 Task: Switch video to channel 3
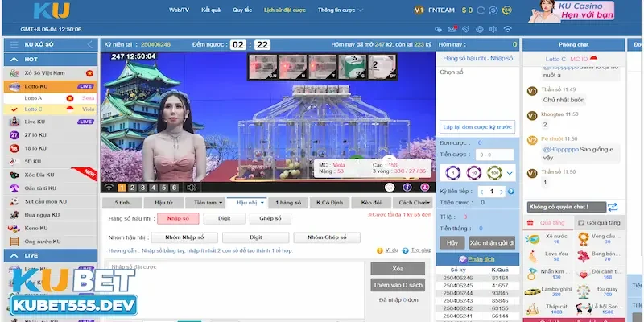tap(142, 188)
